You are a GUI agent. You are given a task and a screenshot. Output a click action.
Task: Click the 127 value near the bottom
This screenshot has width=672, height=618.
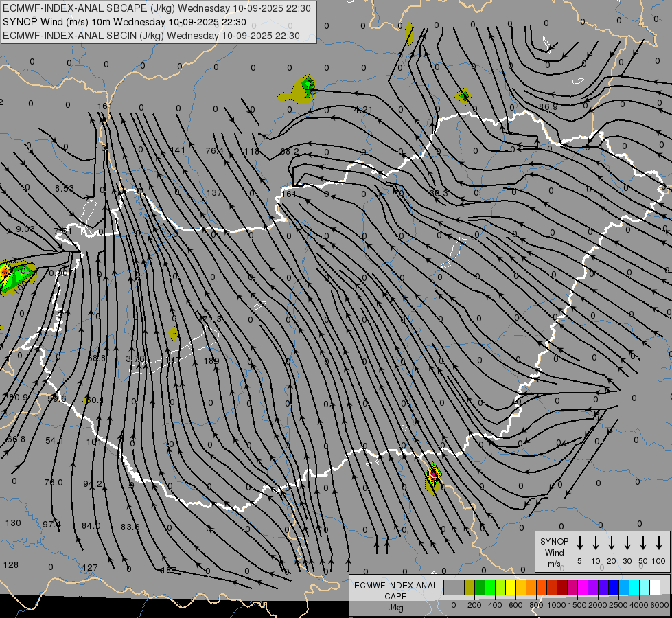point(90,567)
